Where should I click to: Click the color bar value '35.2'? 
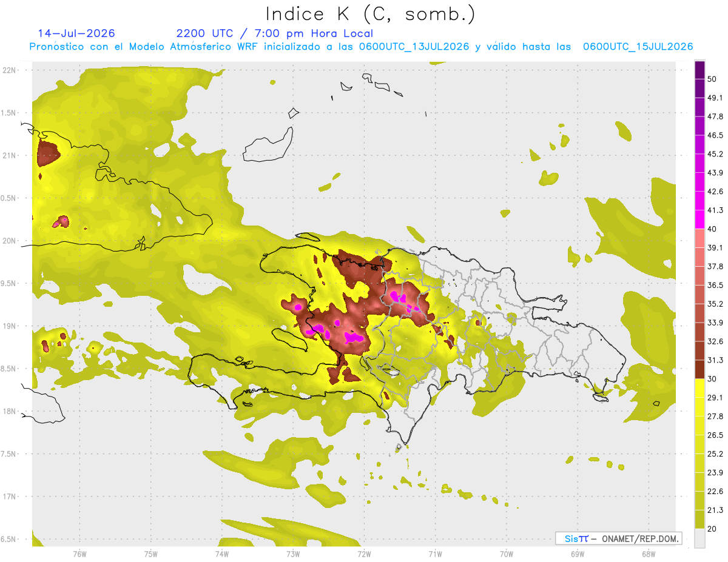pos(716,304)
